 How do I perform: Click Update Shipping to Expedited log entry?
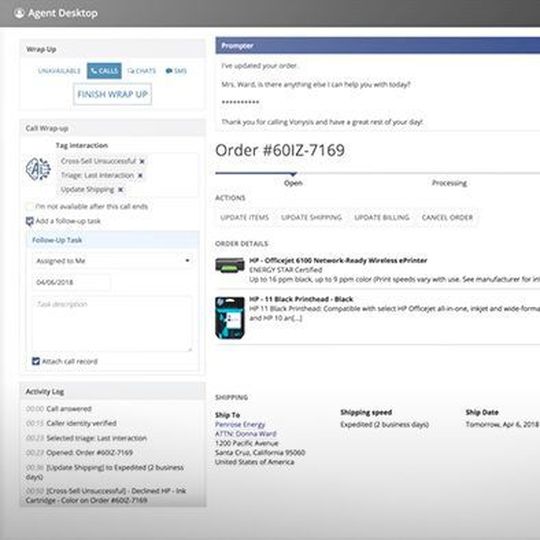coord(105,472)
